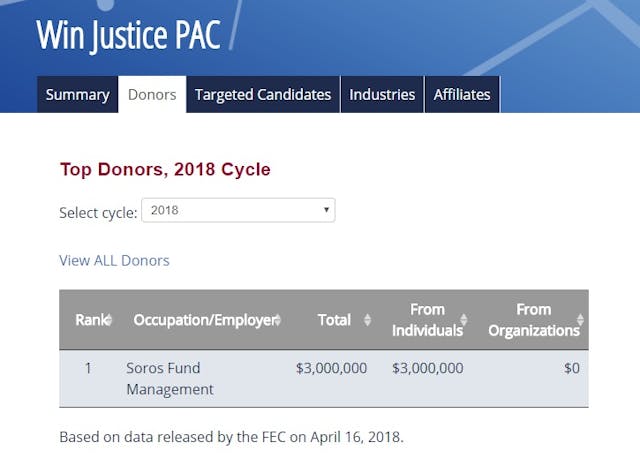Click the Occupation/Employer sort arrows icon
Screen dimensions: 640x458
pyautogui.click(x=277, y=320)
